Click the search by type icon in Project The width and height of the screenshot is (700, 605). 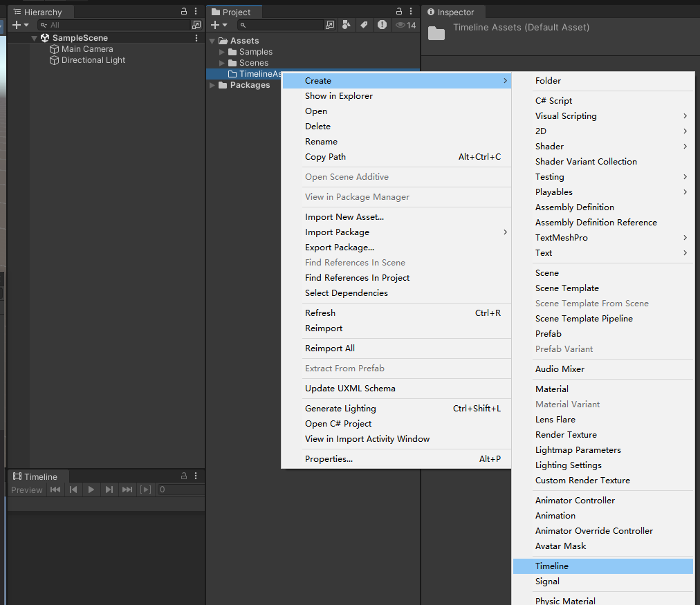click(x=347, y=25)
